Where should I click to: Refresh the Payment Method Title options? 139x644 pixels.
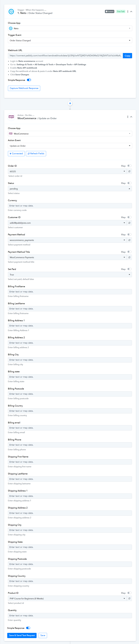click(129, 257)
